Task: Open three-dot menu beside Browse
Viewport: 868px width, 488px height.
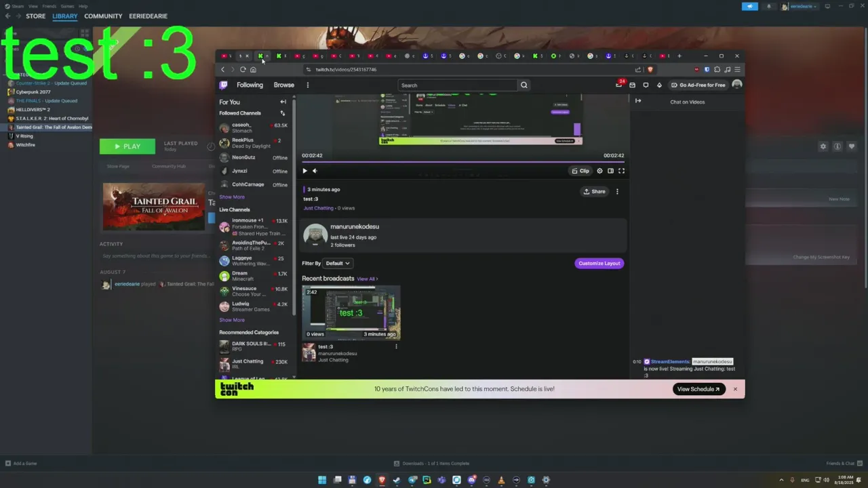Action: 307,85
